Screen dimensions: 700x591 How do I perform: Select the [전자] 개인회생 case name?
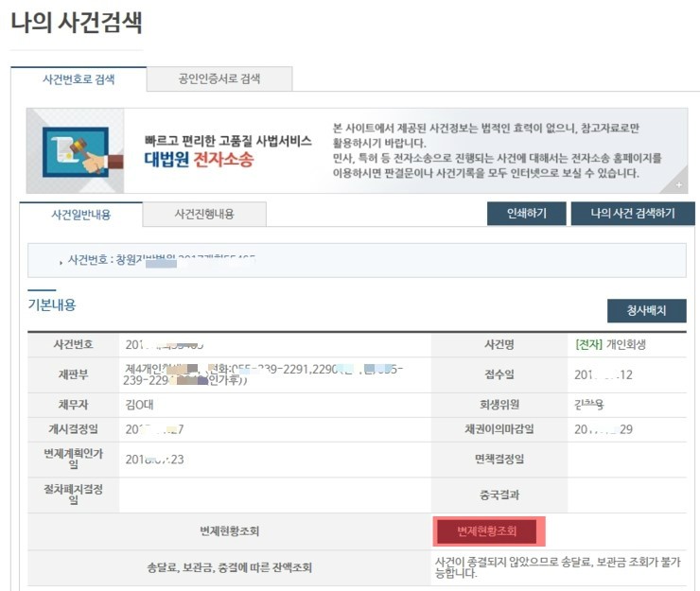click(x=611, y=344)
